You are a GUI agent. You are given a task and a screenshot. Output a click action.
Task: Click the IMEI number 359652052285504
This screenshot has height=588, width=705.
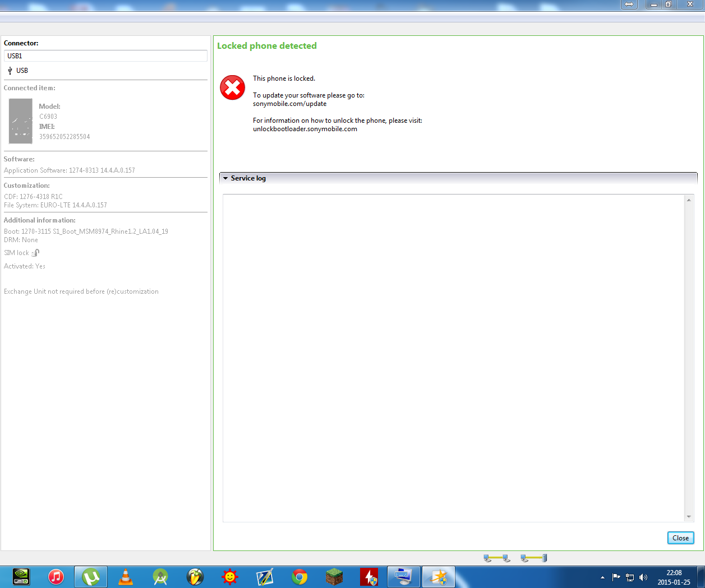click(x=64, y=137)
